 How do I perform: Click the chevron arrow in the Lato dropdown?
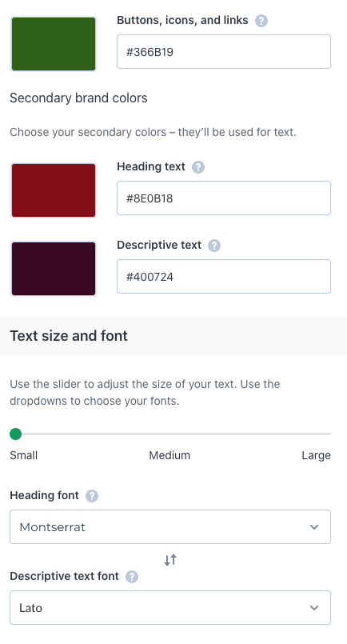pyautogui.click(x=314, y=608)
